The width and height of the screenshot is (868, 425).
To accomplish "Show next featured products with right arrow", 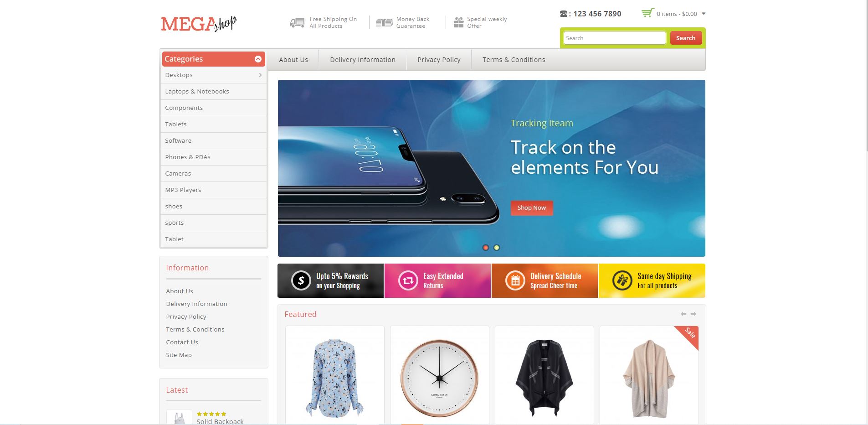I will (693, 314).
